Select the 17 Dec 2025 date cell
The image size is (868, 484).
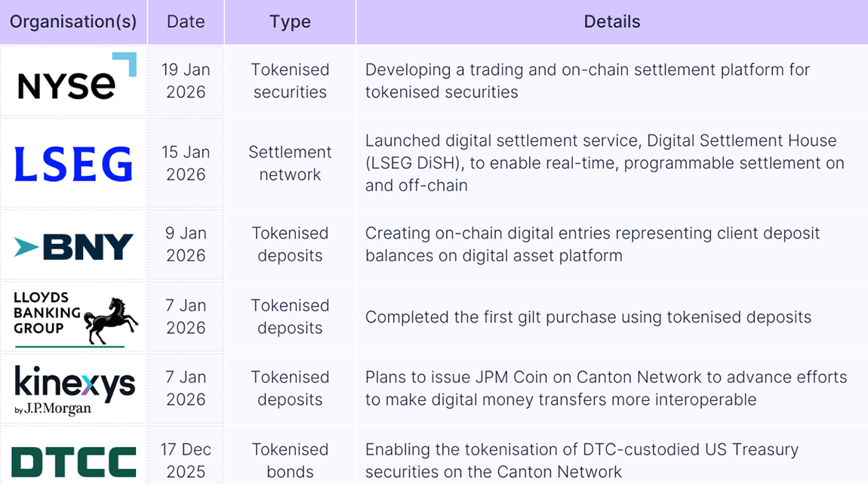(186, 461)
